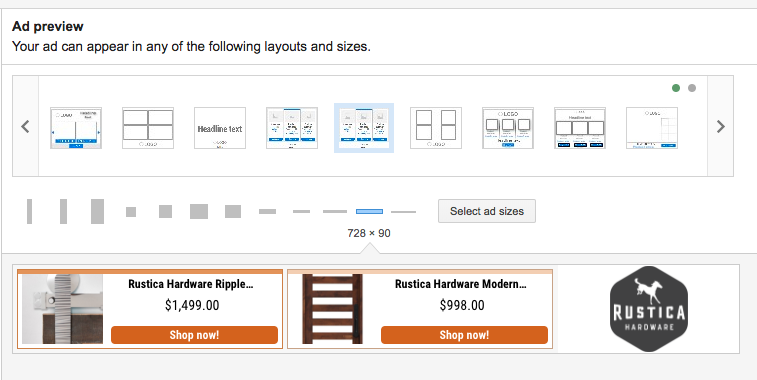
Task: Click the barn door hardware product image
Action: point(62,309)
